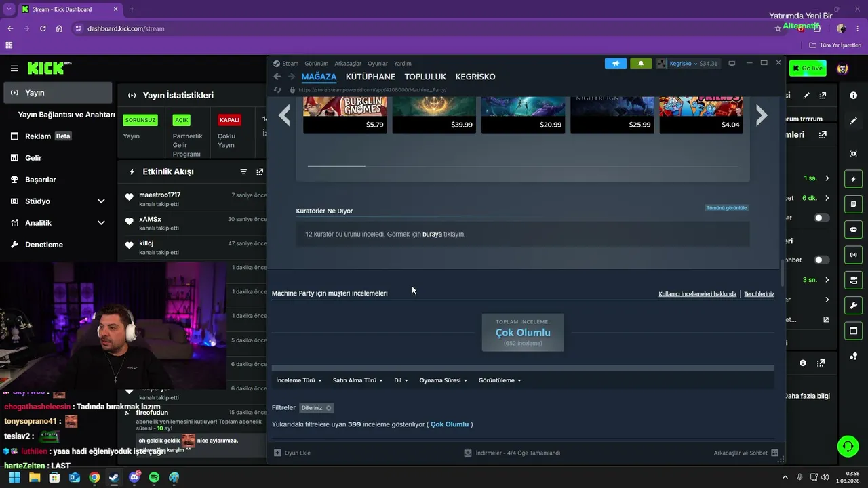Open Oynama Süresi dropdown
Screen dimensions: 868x488
click(x=443, y=380)
